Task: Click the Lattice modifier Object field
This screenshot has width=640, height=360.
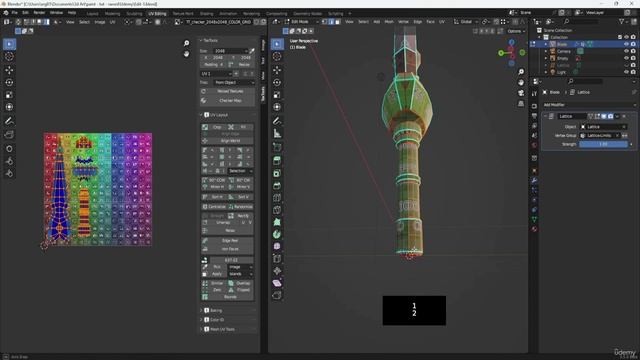Action: point(603,127)
